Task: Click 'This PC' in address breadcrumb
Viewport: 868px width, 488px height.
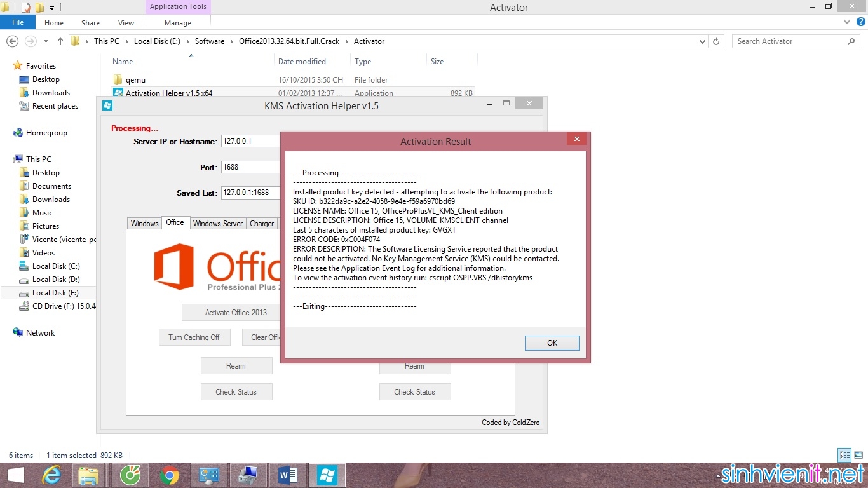Action: click(x=106, y=41)
